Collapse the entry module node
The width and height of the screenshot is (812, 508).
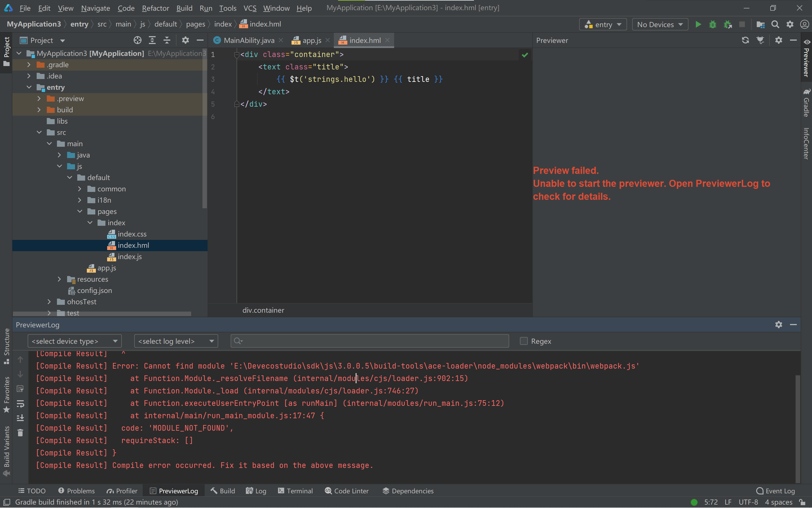(x=29, y=87)
